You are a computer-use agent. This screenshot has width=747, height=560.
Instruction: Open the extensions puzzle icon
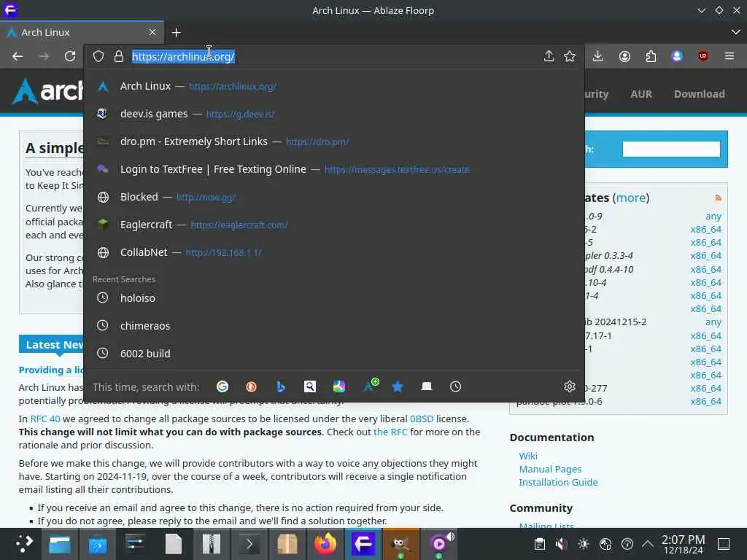pyautogui.click(x=651, y=56)
